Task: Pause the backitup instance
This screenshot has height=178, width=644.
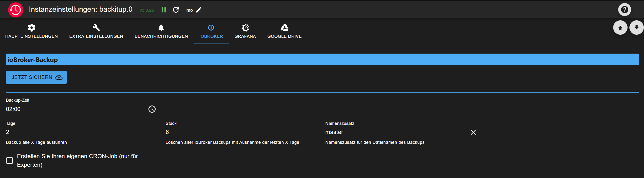Action: click(164, 10)
